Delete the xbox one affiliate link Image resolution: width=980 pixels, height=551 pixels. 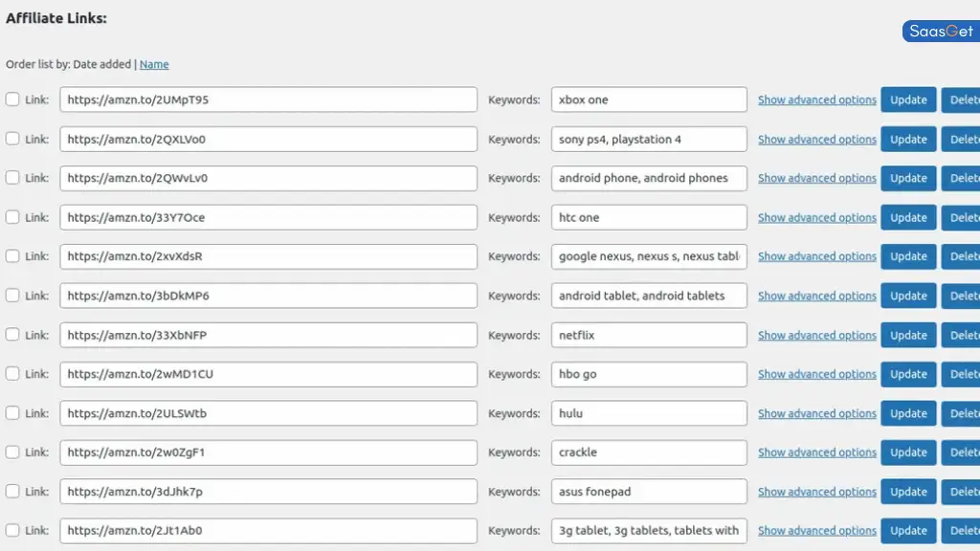click(961, 99)
